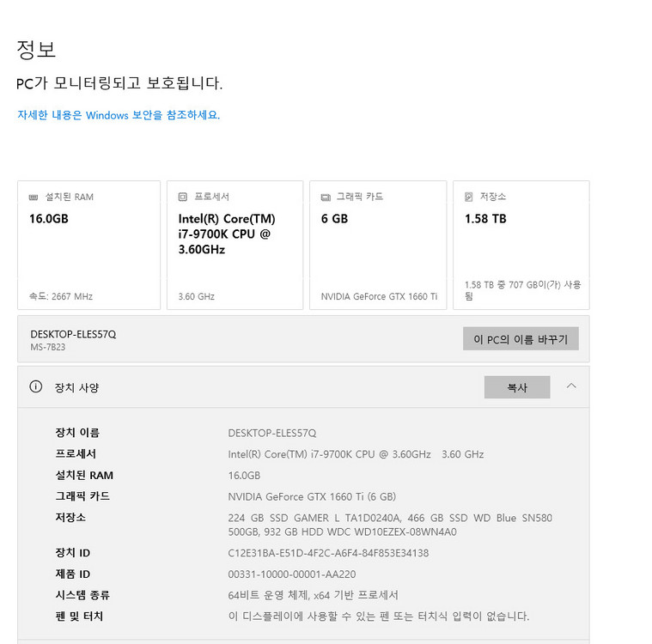The height and width of the screenshot is (644, 652).
Task: Copy device specs with the 복사 button
Action: (516, 387)
